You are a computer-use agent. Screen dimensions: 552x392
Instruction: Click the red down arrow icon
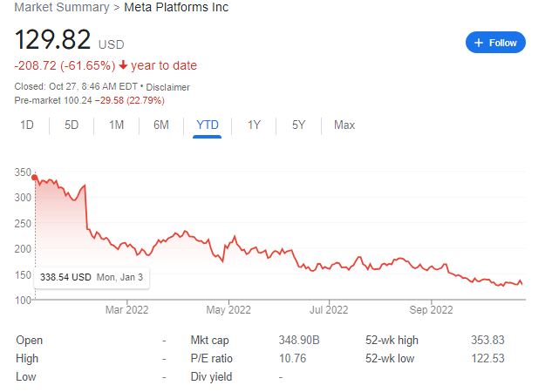click(125, 65)
